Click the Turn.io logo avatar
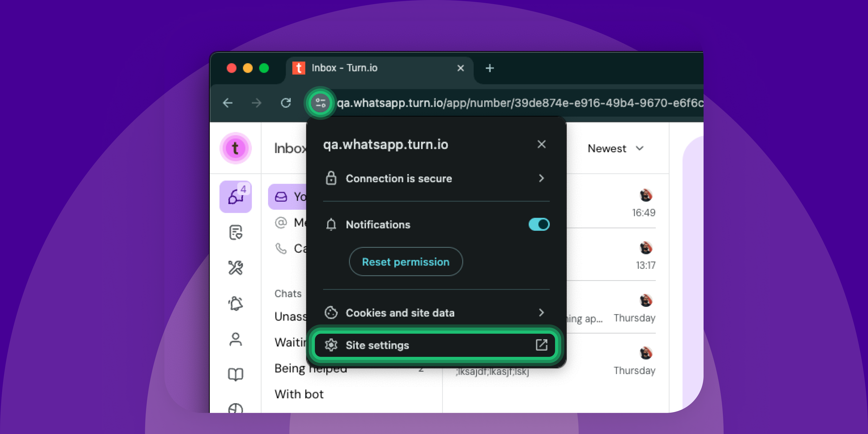The width and height of the screenshot is (868, 434). point(236,148)
